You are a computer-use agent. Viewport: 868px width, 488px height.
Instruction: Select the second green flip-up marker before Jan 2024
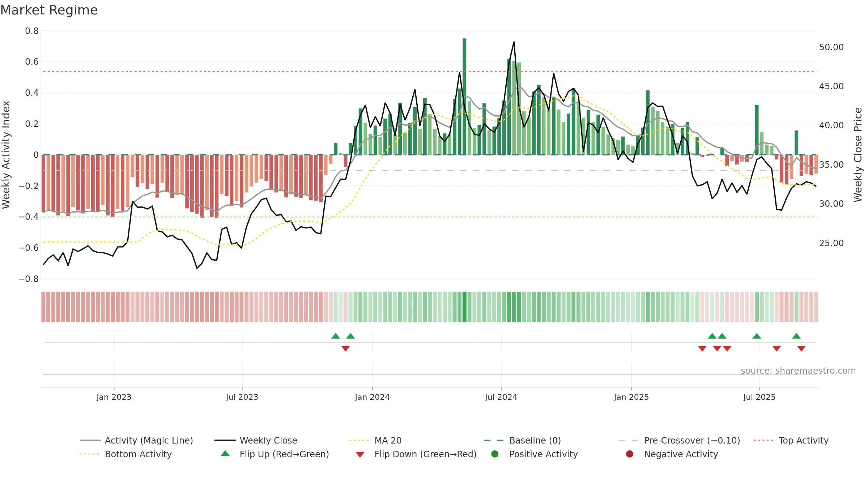pyautogui.click(x=350, y=336)
